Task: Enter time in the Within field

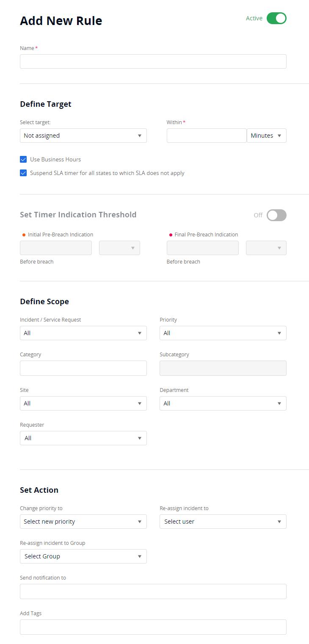Action: [x=206, y=136]
